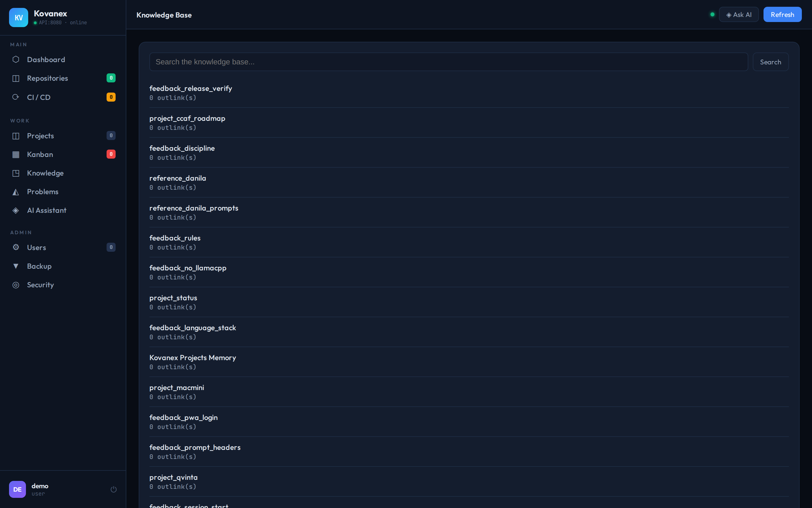This screenshot has width=812, height=508.
Task: Click the orange CI / CD count badge
Action: [111, 97]
